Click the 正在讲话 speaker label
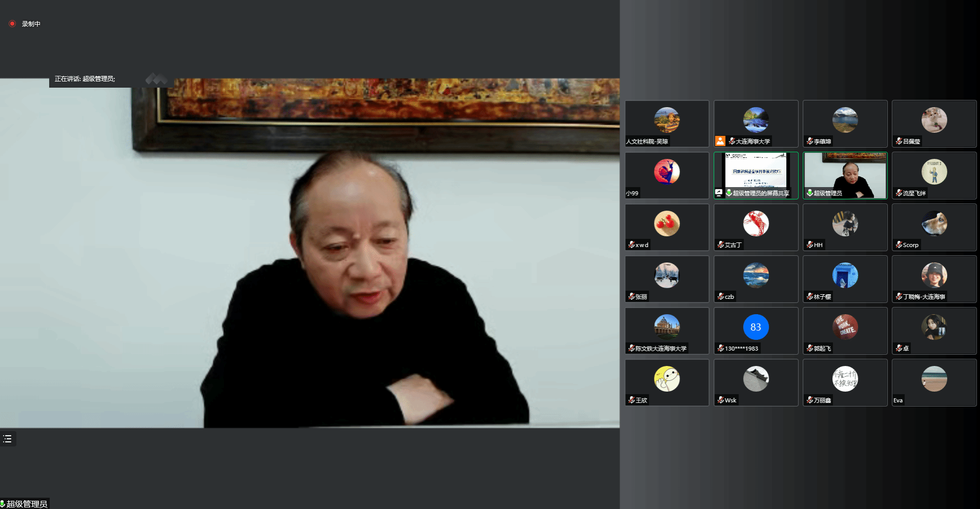The width and height of the screenshot is (980, 509). pyautogui.click(x=85, y=79)
